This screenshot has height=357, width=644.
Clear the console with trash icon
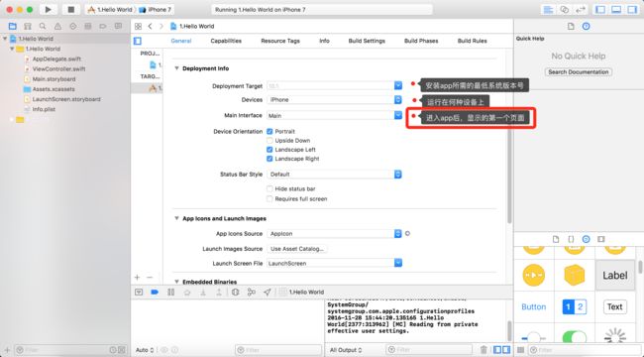pyautogui.click(x=483, y=350)
